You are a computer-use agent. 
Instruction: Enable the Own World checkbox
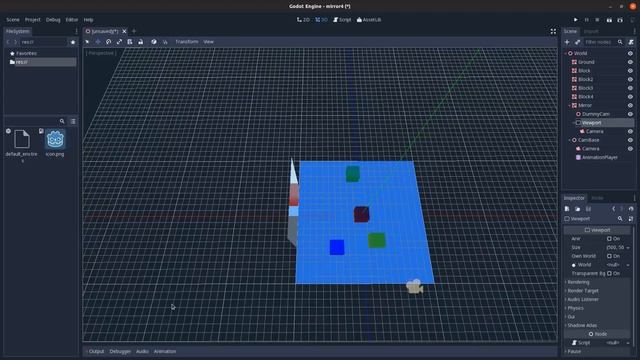[x=609, y=256]
